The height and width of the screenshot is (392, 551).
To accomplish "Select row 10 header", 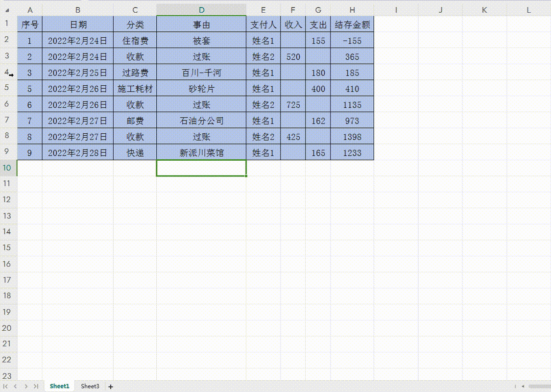I will click(7, 168).
